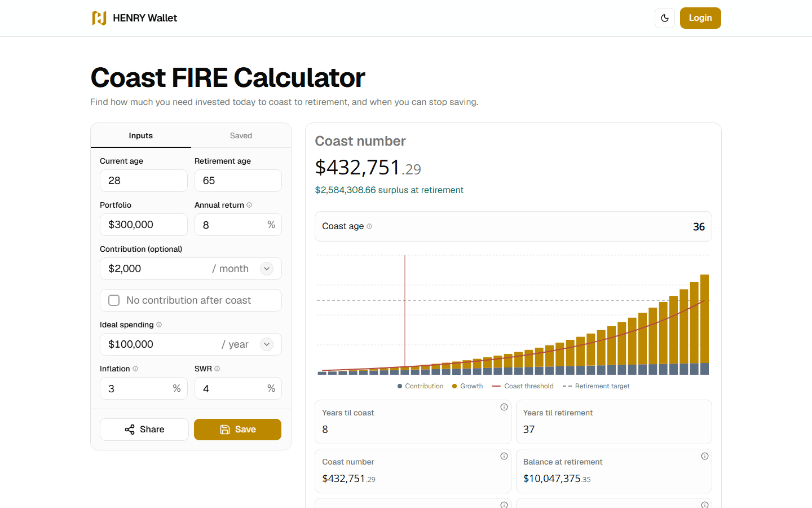Image resolution: width=812 pixels, height=508 pixels.
Task: Click the Inflation info icon
Action: (135, 369)
